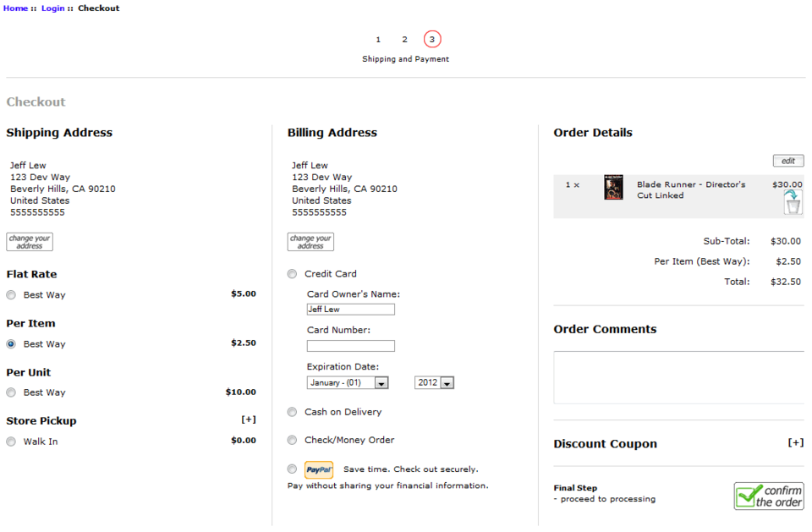Select the PayPal logo payment option
The image size is (812, 532).
click(319, 469)
